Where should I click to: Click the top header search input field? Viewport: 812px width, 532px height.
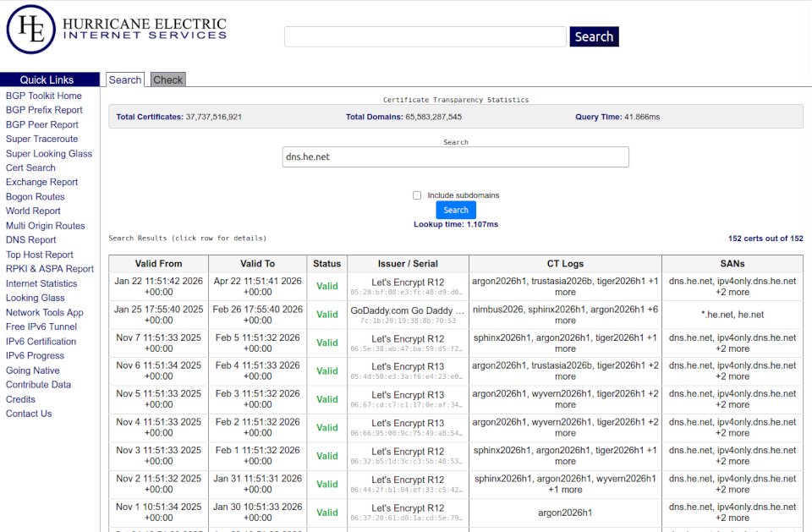coord(425,36)
